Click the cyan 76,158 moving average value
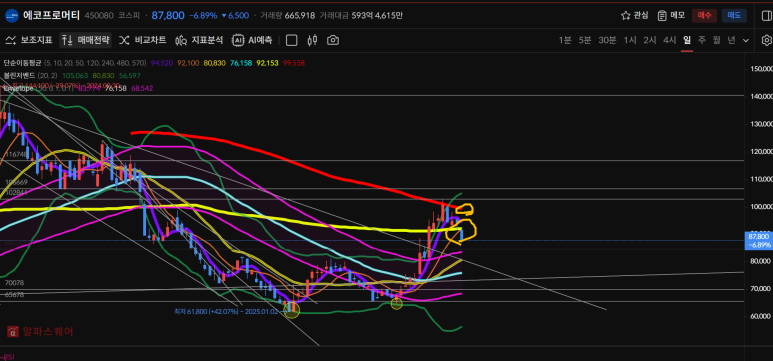The image size is (773, 361). 240,63
